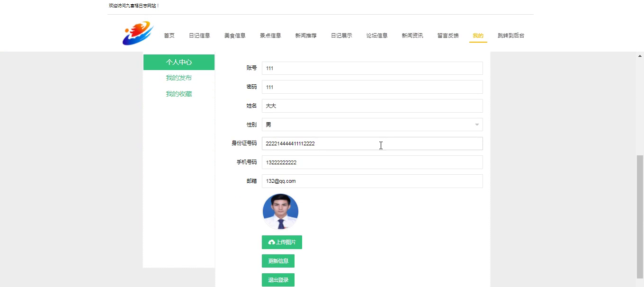The height and width of the screenshot is (287, 644).
Task: Select 个人中心 sidebar tab
Action: point(179,62)
